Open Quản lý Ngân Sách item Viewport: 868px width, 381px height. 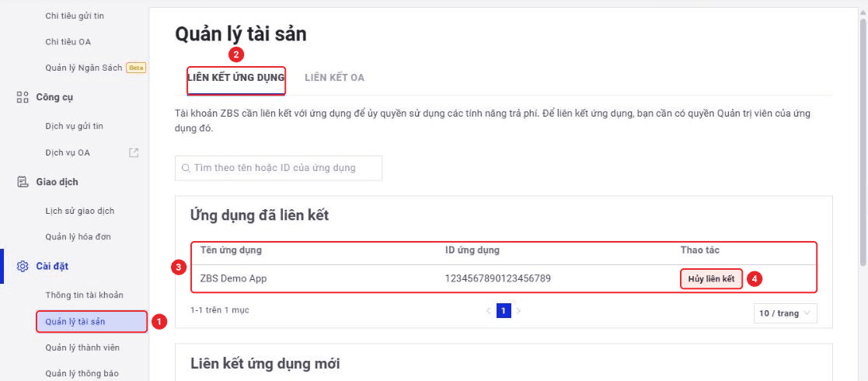tap(84, 68)
